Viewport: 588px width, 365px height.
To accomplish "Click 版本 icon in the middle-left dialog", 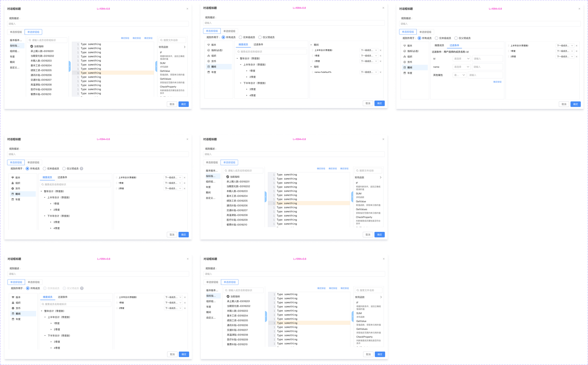I will [x=13, y=178].
